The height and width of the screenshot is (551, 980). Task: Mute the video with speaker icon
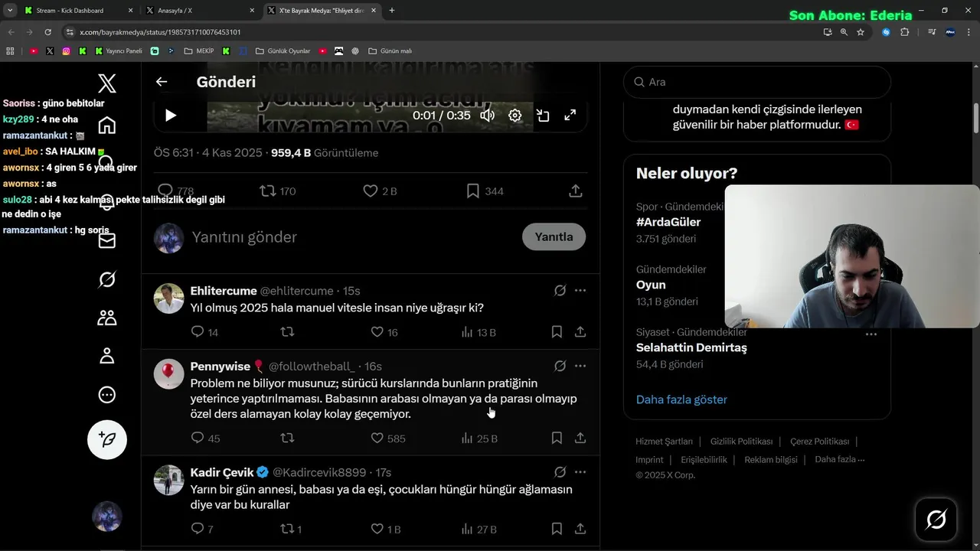(488, 116)
